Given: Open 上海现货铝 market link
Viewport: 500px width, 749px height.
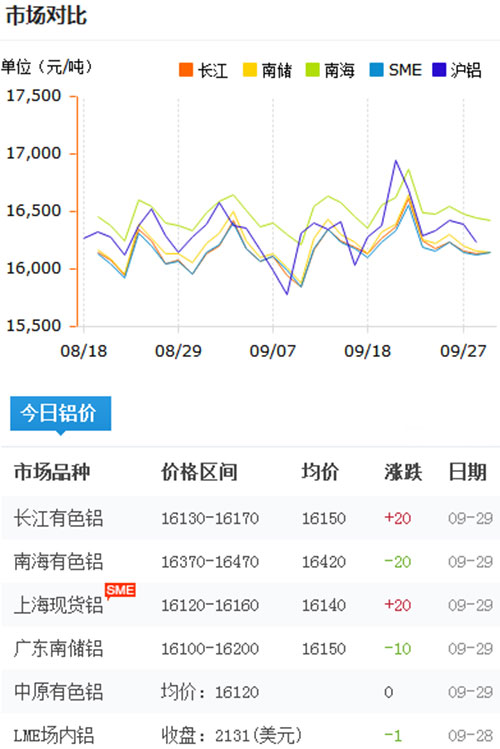Looking at the screenshot, I should click(58, 605).
